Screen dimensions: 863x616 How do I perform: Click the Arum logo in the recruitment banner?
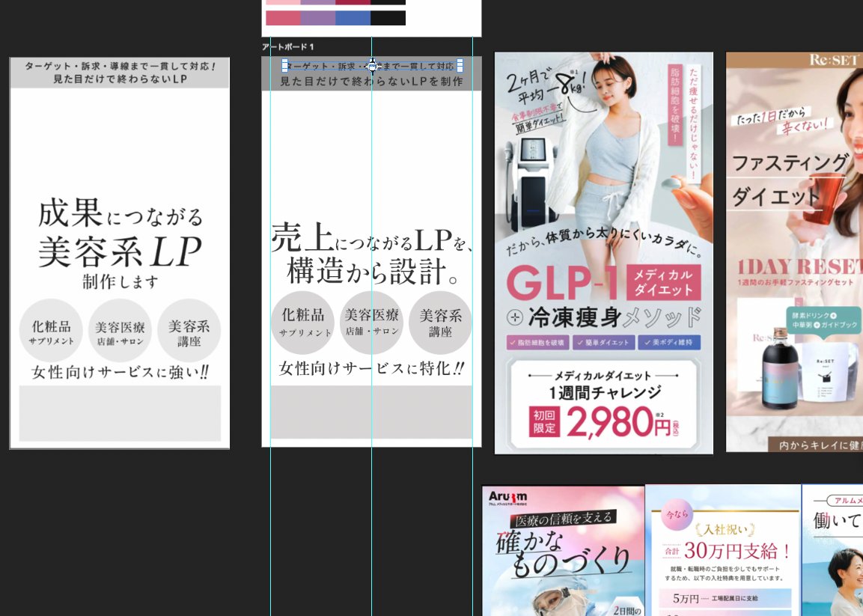[507, 498]
